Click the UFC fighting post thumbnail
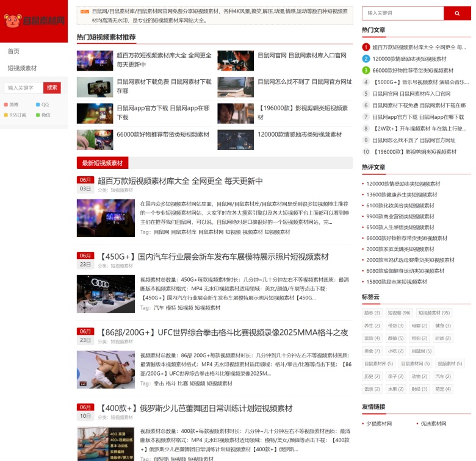 point(106,370)
